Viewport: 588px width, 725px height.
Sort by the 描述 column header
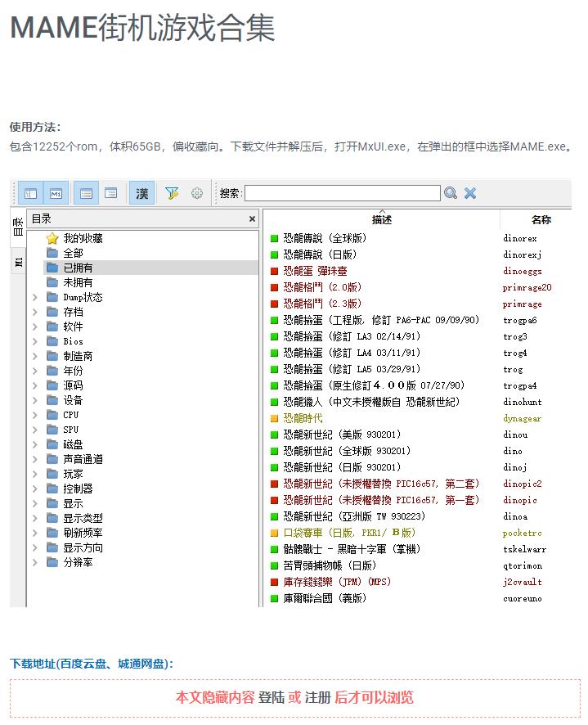381,220
